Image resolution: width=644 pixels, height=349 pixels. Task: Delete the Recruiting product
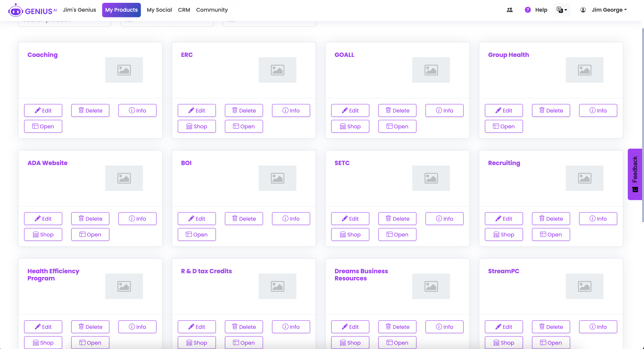551,219
